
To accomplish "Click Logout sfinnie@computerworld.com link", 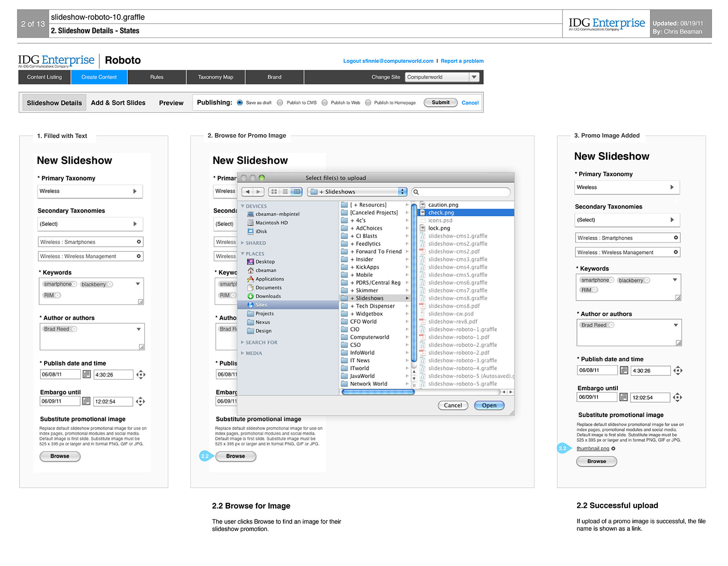I will pyautogui.click(x=388, y=61).
